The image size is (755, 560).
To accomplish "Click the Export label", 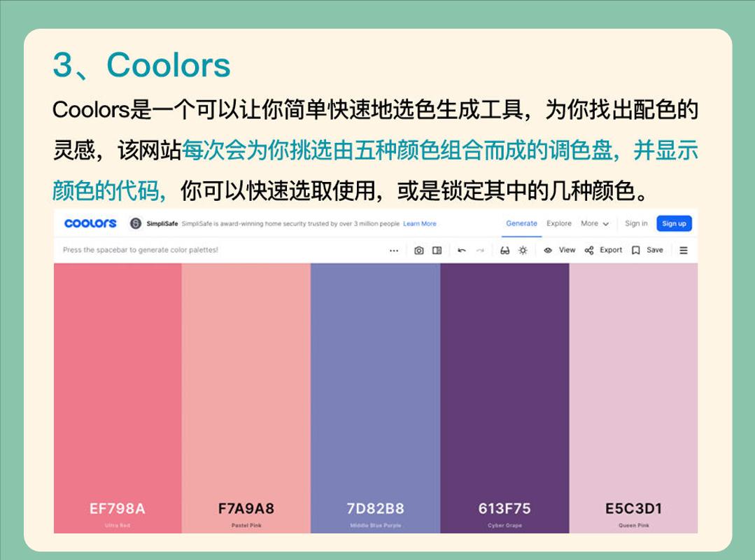I will (611, 250).
